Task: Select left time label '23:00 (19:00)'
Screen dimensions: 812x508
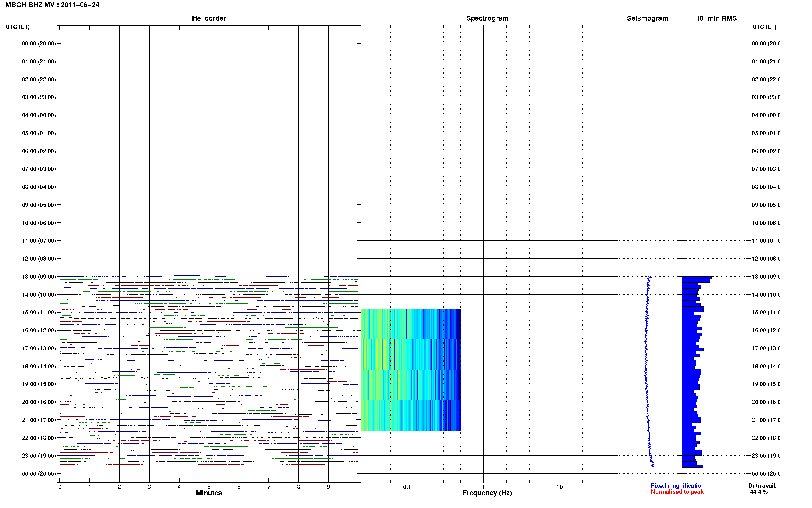Action: pyautogui.click(x=39, y=456)
